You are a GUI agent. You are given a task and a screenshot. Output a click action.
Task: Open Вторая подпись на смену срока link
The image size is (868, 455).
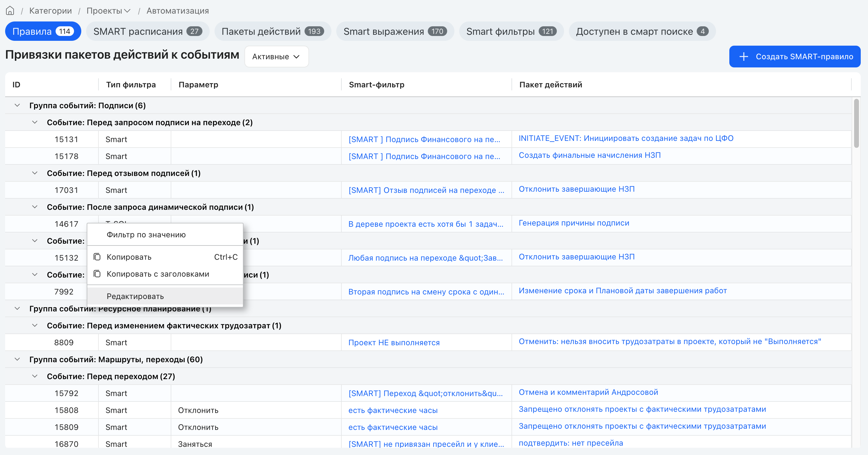point(426,292)
